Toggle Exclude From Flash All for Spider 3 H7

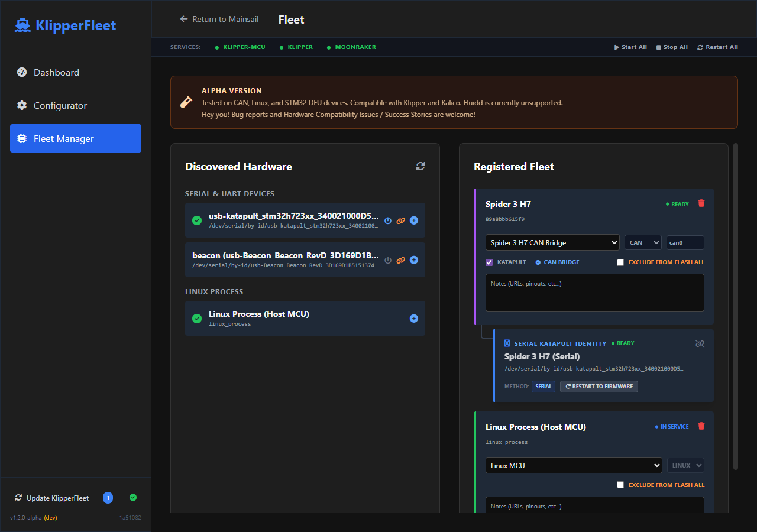[x=620, y=262]
